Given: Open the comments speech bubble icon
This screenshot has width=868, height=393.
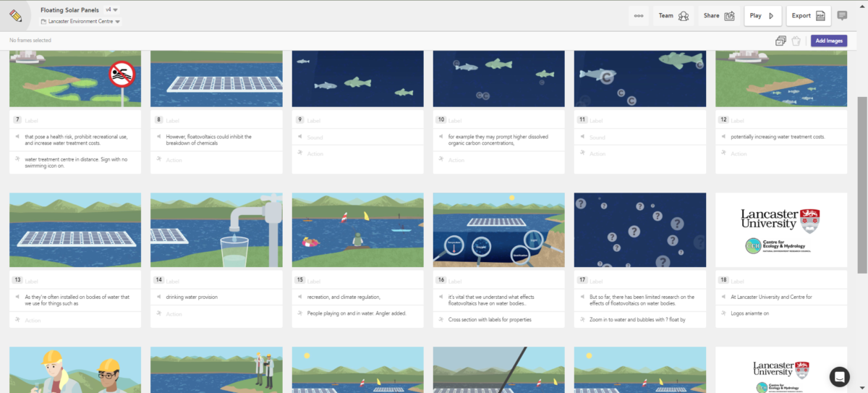Looking at the screenshot, I should pyautogui.click(x=843, y=16).
